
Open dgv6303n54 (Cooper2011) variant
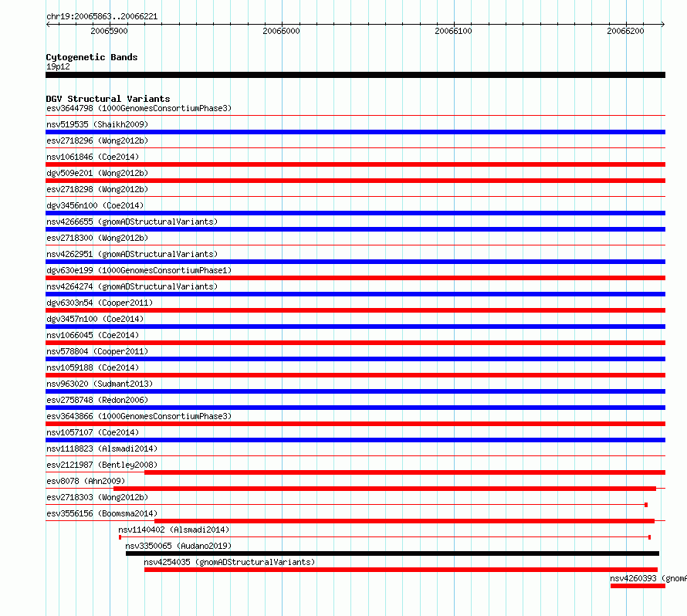(x=100, y=303)
